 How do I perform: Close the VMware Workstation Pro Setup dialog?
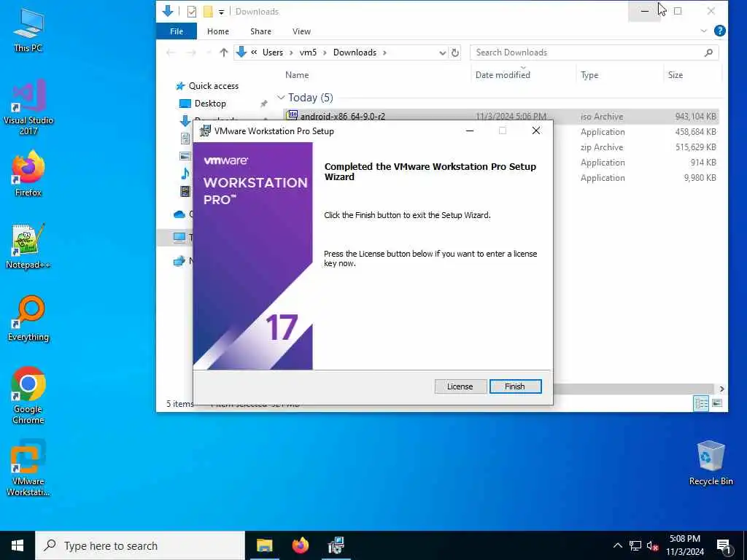pos(536,131)
